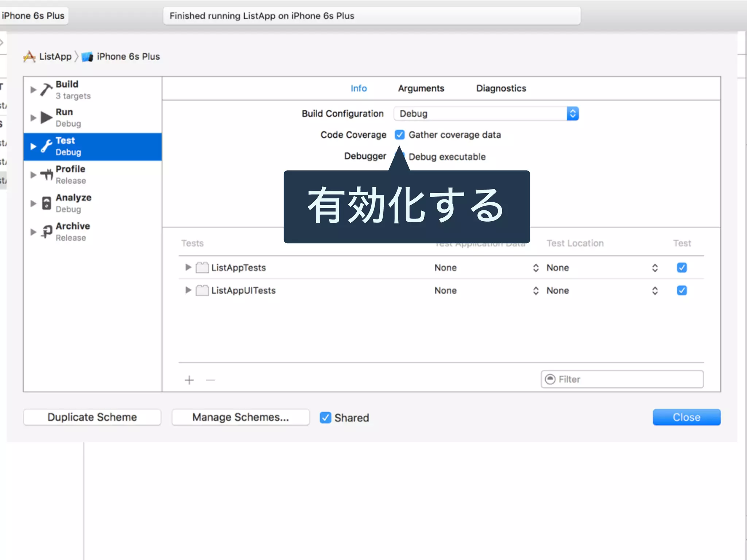747x560 pixels.
Task: Click the Analyze icon in sidebar
Action: (47, 203)
